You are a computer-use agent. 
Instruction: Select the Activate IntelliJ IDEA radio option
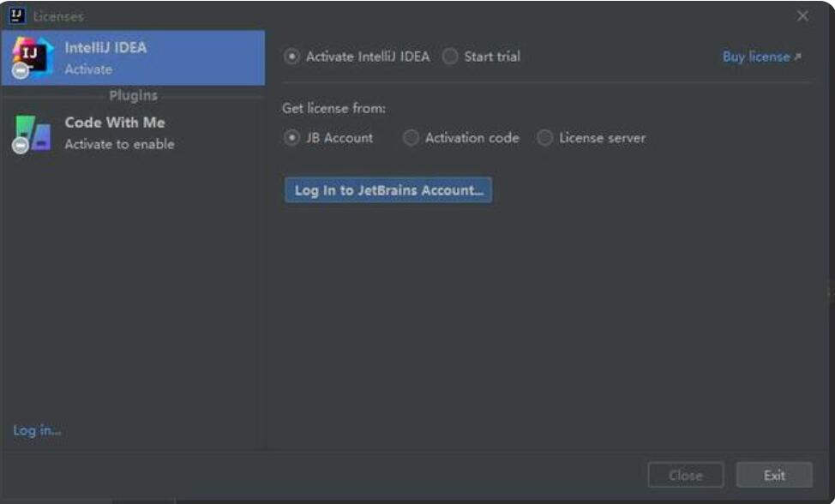[x=291, y=57]
